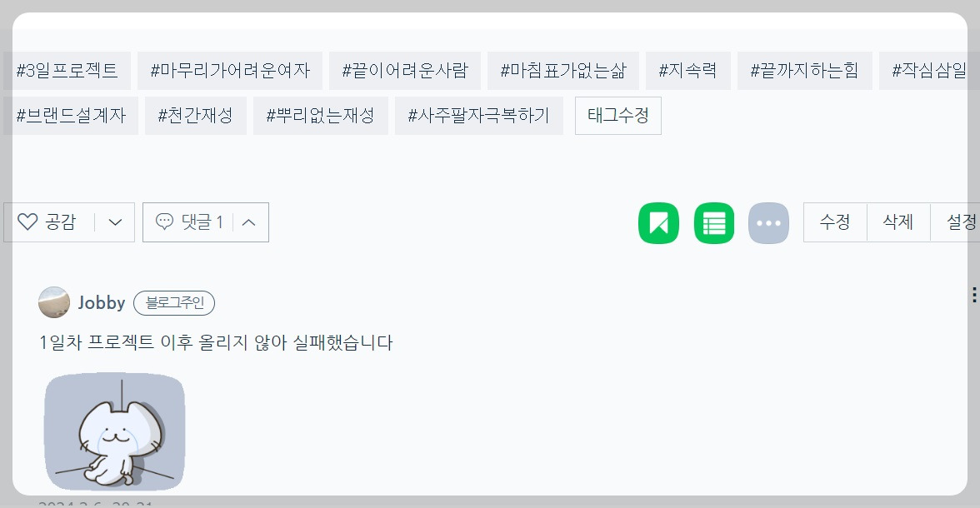Click the green bookmark icon

point(658,222)
